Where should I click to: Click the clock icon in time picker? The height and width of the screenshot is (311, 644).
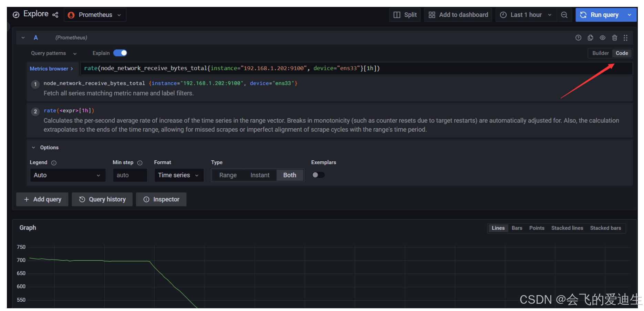point(503,15)
